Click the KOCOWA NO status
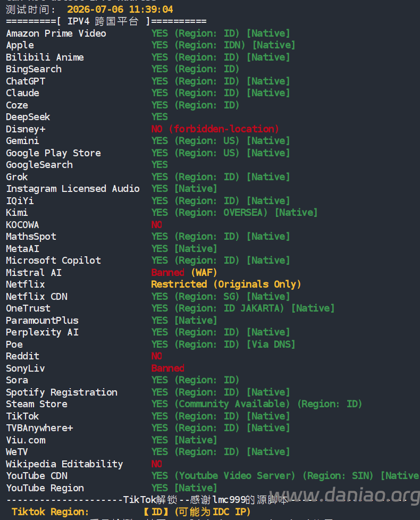Image resolution: width=420 pixels, height=520 pixels. point(156,225)
